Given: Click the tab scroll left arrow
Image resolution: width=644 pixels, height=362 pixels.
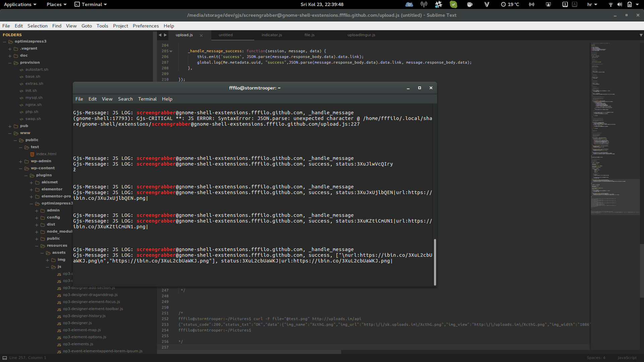Looking at the screenshot, I should (160, 35).
